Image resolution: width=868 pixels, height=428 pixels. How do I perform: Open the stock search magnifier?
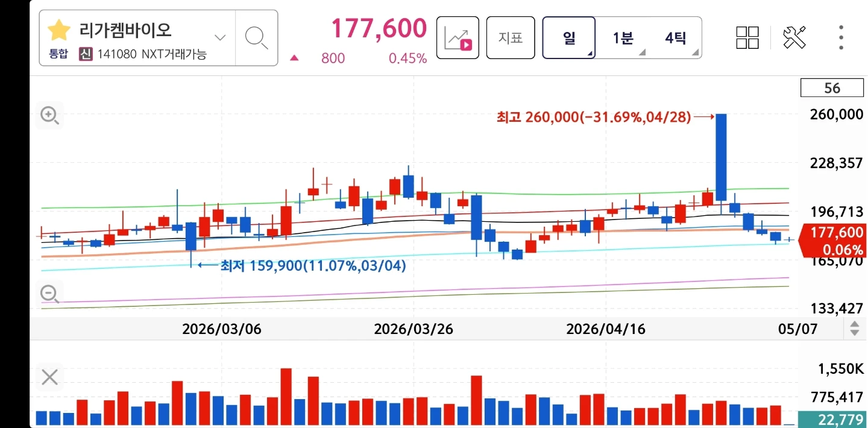pyautogui.click(x=257, y=37)
